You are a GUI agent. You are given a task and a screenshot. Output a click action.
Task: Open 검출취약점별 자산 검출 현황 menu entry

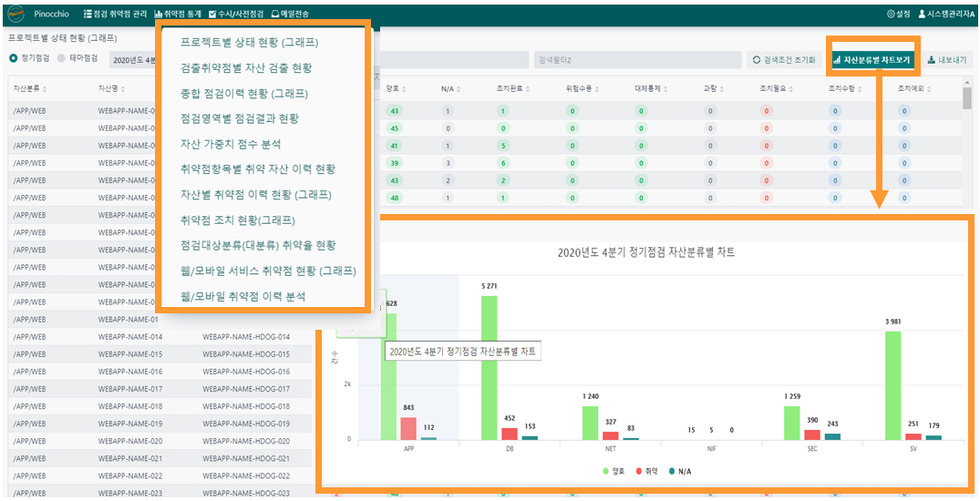click(x=246, y=68)
